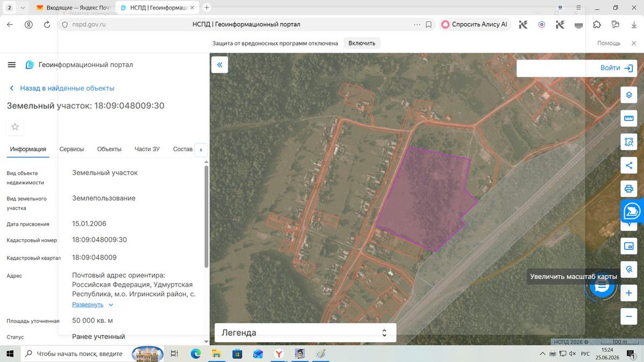Click the Спросить Алису AI button

click(475, 24)
